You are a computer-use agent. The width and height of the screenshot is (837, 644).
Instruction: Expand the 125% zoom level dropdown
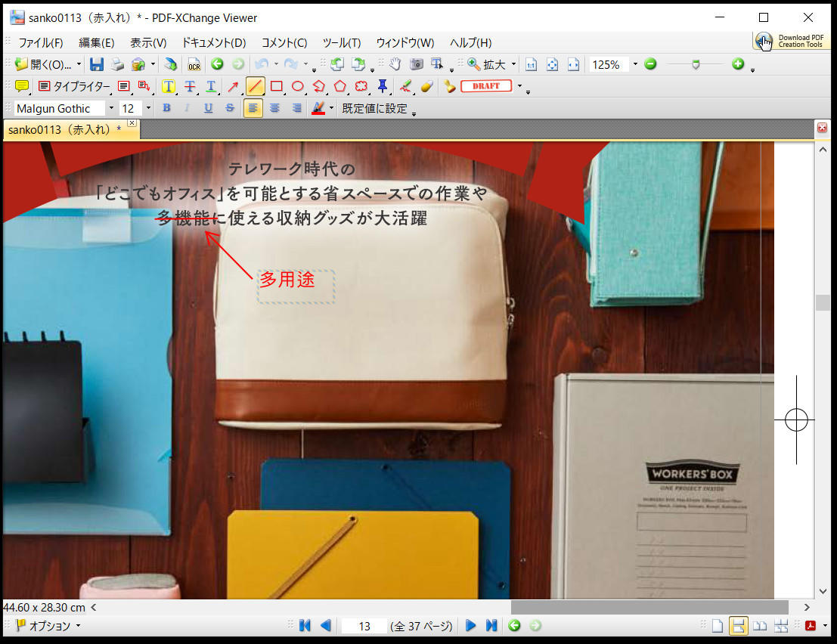tap(635, 65)
